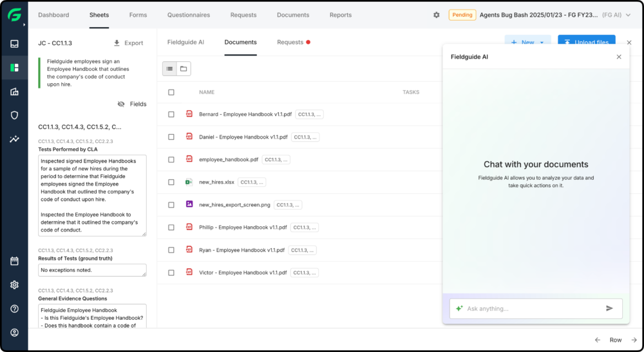Check the Daniel - Employee Handbook checkbox
This screenshot has width=644, height=352.
pyautogui.click(x=171, y=137)
